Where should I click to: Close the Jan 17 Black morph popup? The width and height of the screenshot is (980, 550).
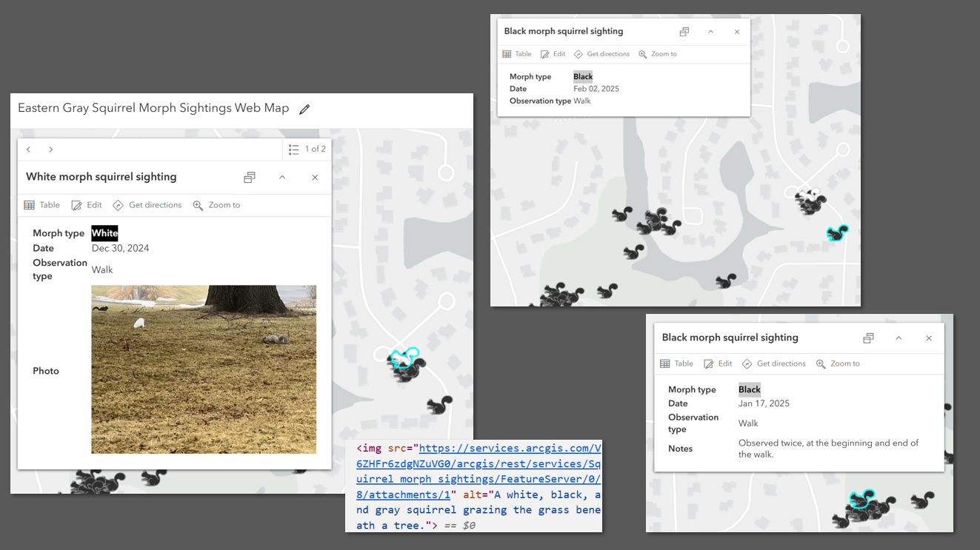928,337
